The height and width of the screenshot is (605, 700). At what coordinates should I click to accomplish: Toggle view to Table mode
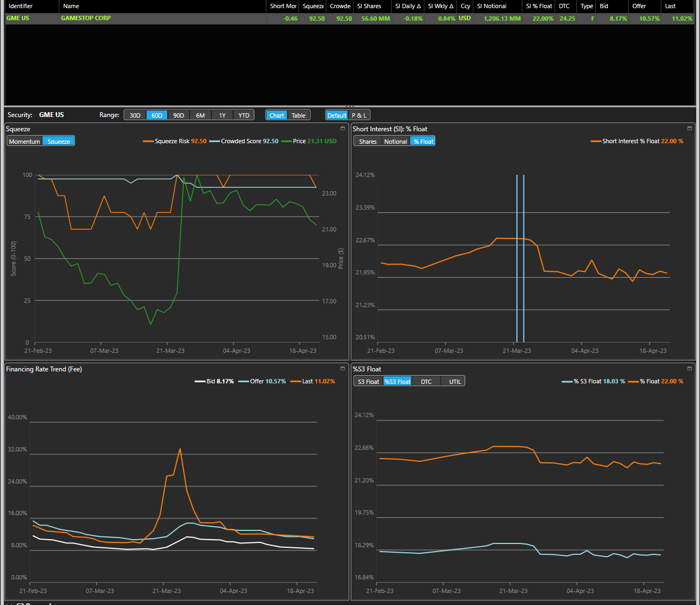click(x=299, y=115)
